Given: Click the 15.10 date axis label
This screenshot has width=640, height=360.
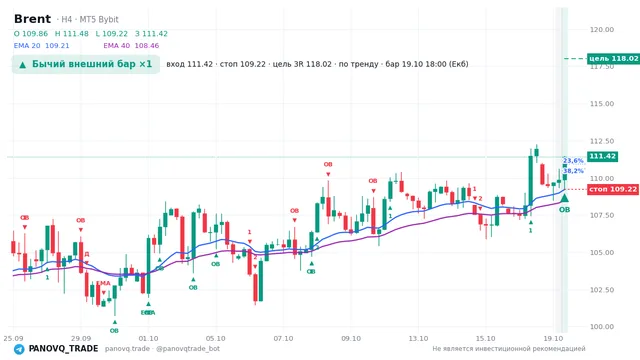Looking at the screenshot, I should [x=486, y=339].
